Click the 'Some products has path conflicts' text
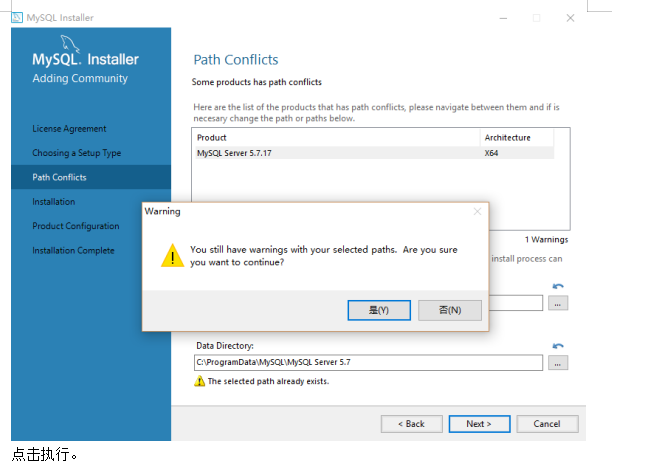This screenshot has width=661, height=465. (x=257, y=82)
